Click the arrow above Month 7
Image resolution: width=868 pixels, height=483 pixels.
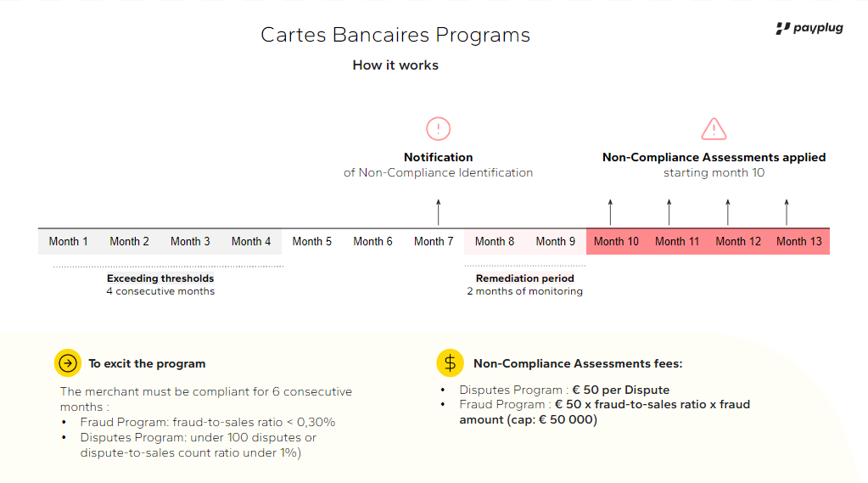(x=438, y=212)
